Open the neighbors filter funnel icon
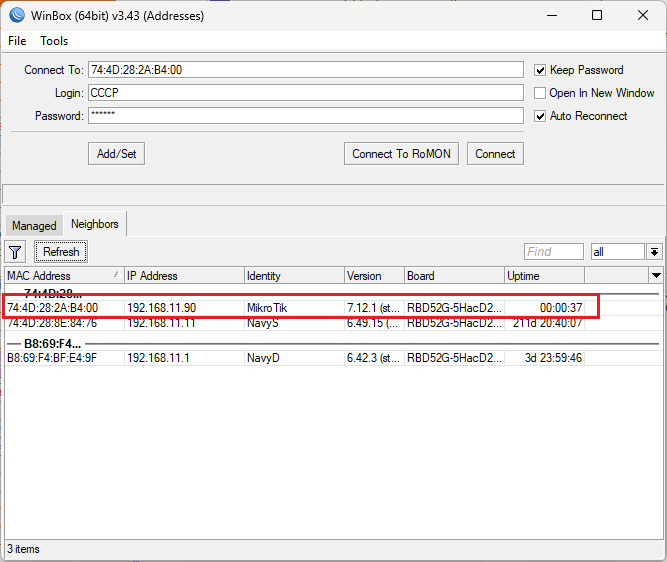Viewport: 667px width, 562px height. 15,252
